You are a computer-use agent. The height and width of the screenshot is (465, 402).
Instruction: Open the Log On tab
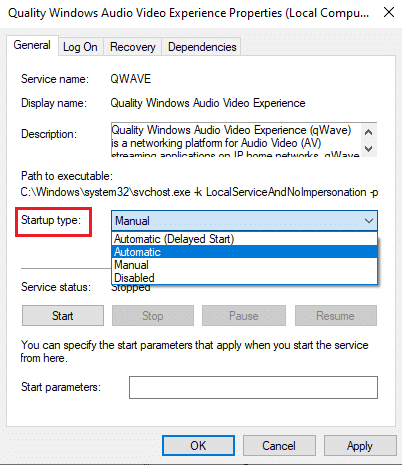80,47
